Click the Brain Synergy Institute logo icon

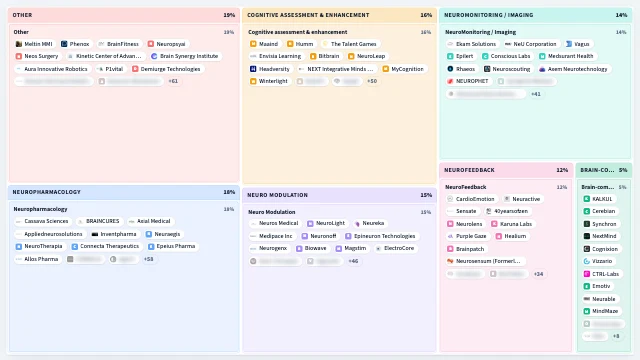(154, 56)
